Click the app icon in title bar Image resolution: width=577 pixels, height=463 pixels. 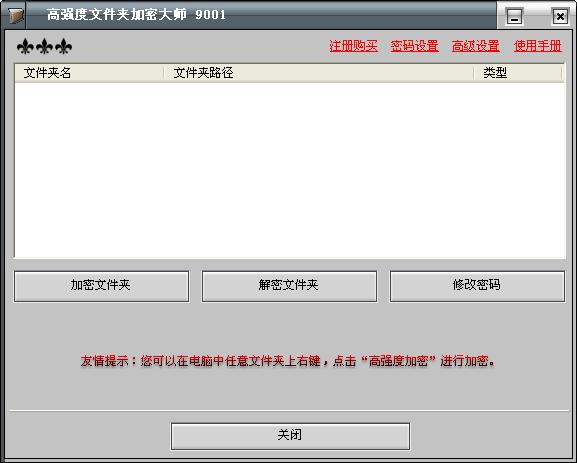pos(15,15)
